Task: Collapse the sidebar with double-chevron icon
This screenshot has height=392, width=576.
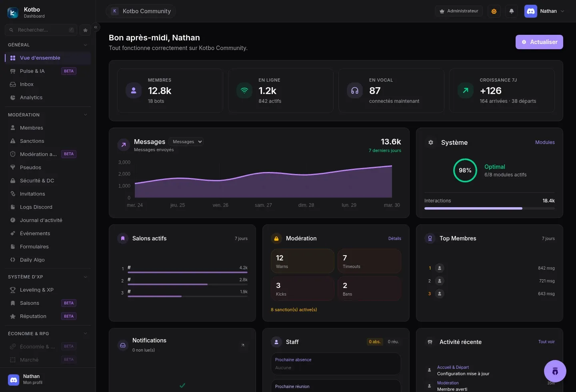Action: tap(96, 27)
